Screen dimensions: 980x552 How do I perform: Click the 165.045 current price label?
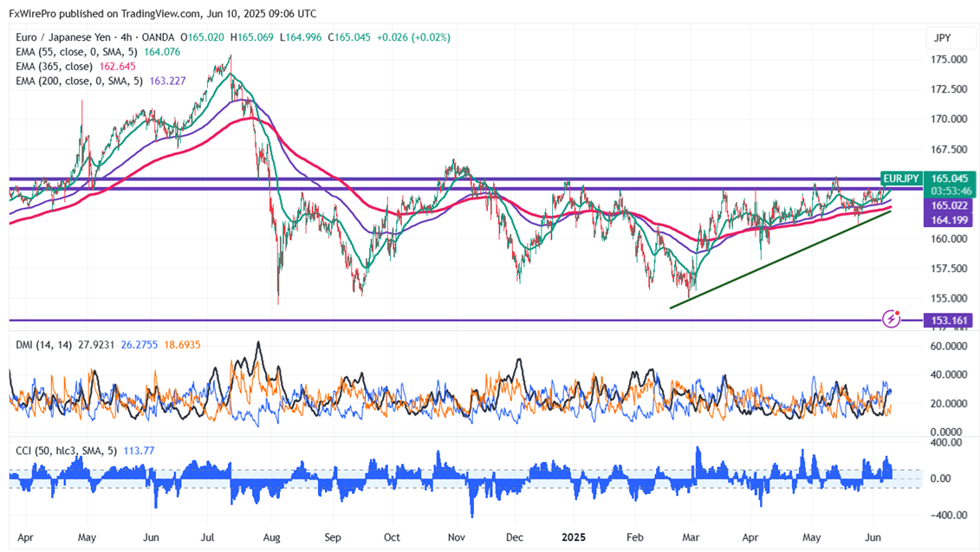coord(949,179)
